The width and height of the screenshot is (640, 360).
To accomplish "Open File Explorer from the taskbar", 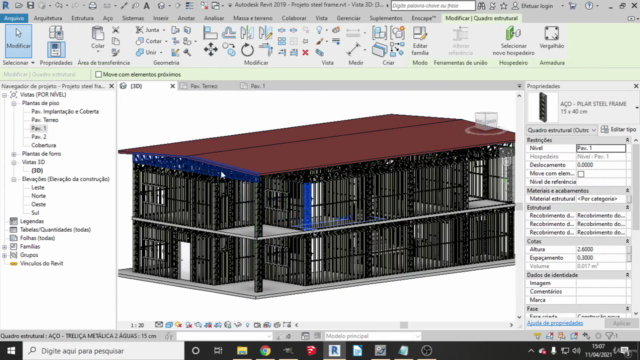I will (x=242, y=351).
